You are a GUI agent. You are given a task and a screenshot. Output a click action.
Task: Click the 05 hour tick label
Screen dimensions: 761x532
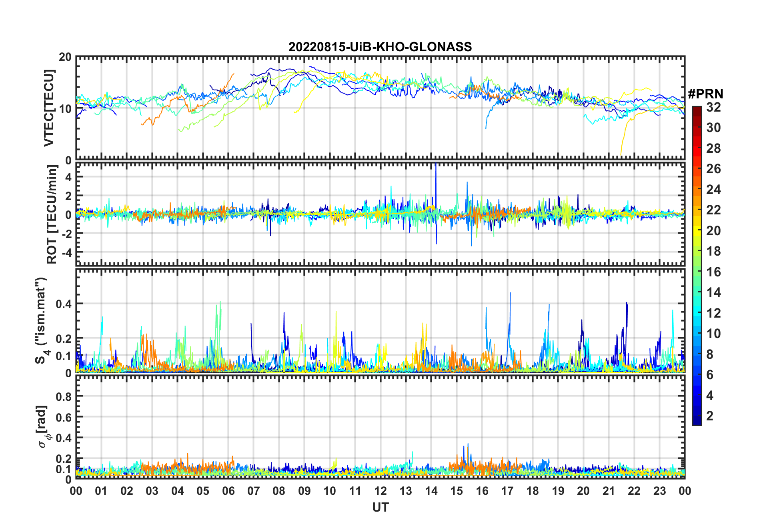tap(203, 491)
